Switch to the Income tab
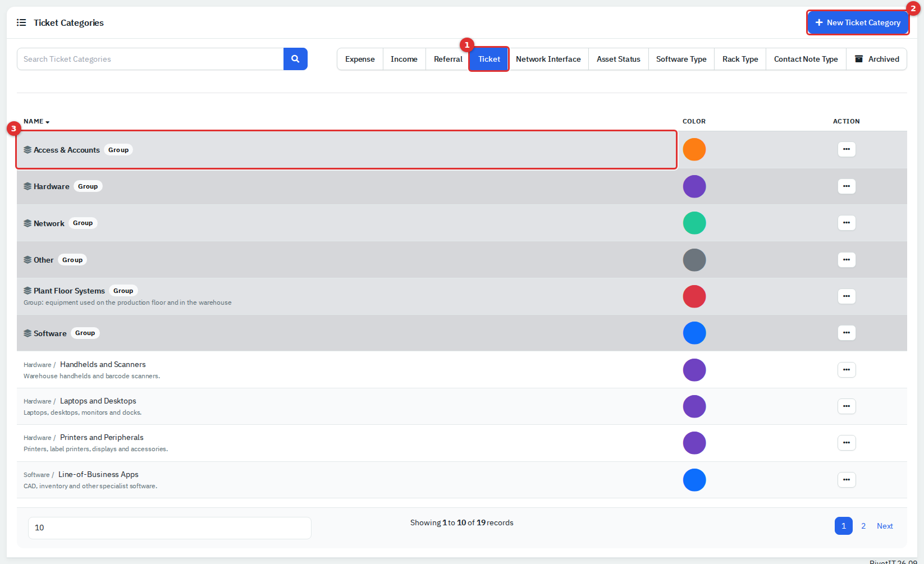 (x=404, y=59)
